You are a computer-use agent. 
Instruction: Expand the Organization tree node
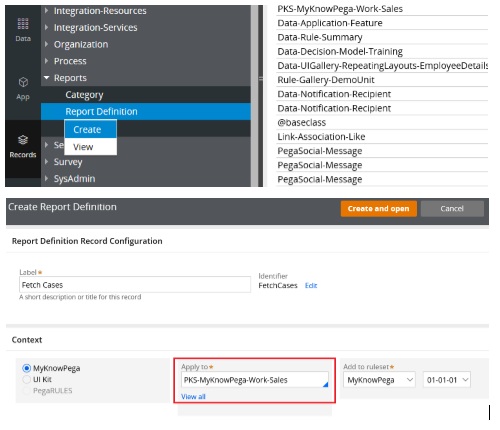tap(46, 44)
